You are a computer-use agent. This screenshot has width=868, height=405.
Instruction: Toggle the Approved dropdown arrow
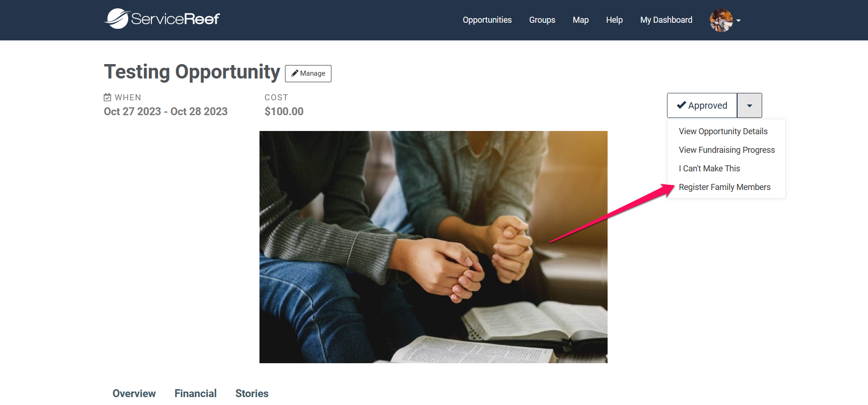(x=749, y=105)
